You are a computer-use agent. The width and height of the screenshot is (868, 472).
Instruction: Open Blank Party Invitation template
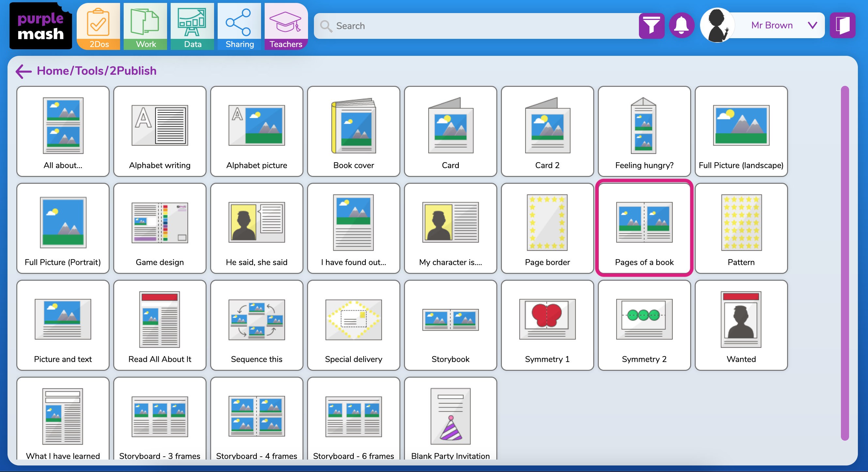point(451,418)
